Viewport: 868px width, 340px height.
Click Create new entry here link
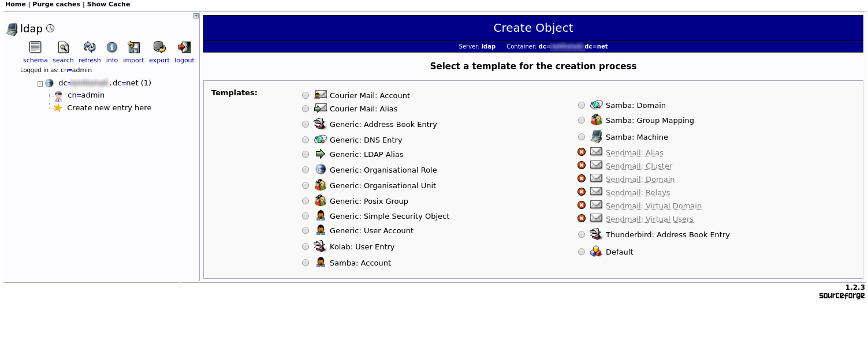109,108
